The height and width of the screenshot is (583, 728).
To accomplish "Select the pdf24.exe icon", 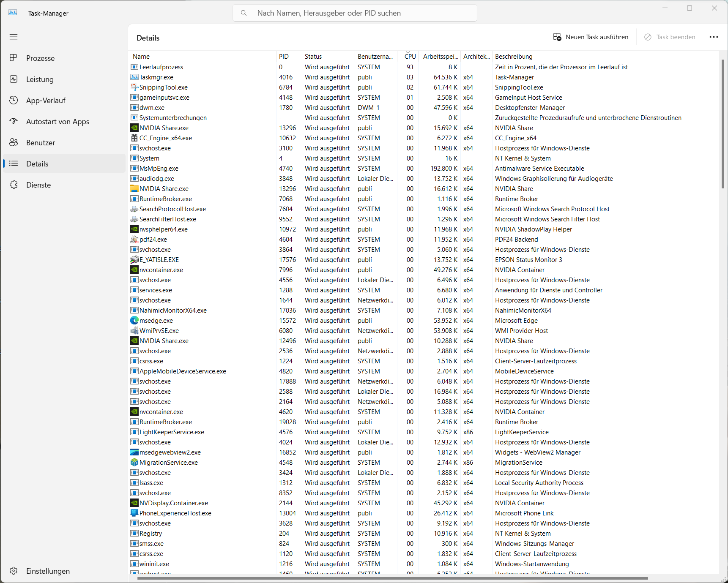I will 134,240.
